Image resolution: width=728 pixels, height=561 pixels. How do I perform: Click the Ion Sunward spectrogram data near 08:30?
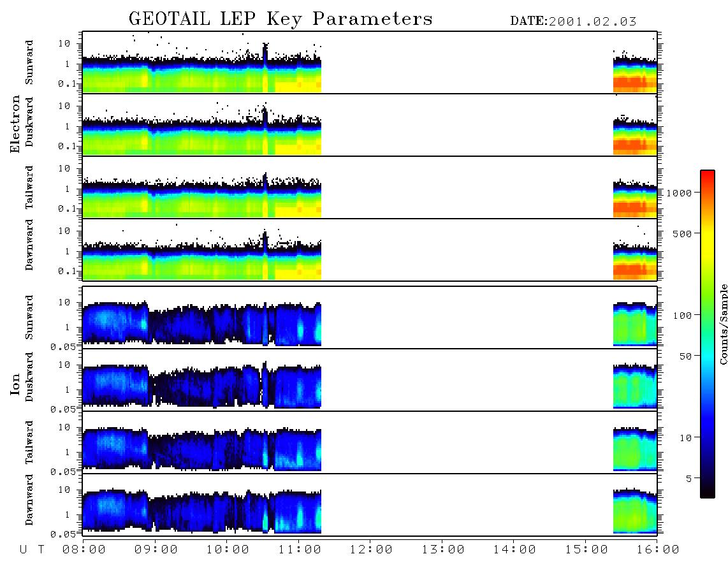[x=115, y=323]
